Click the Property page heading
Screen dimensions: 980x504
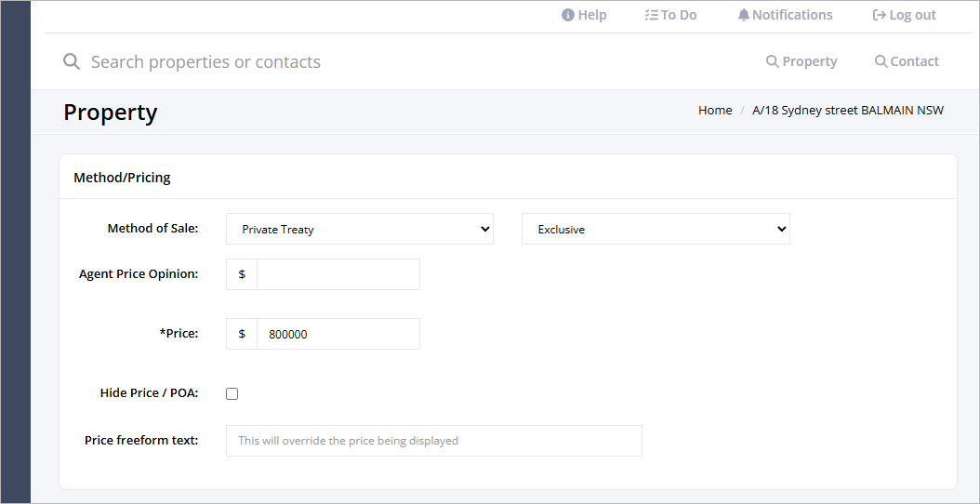click(x=111, y=112)
